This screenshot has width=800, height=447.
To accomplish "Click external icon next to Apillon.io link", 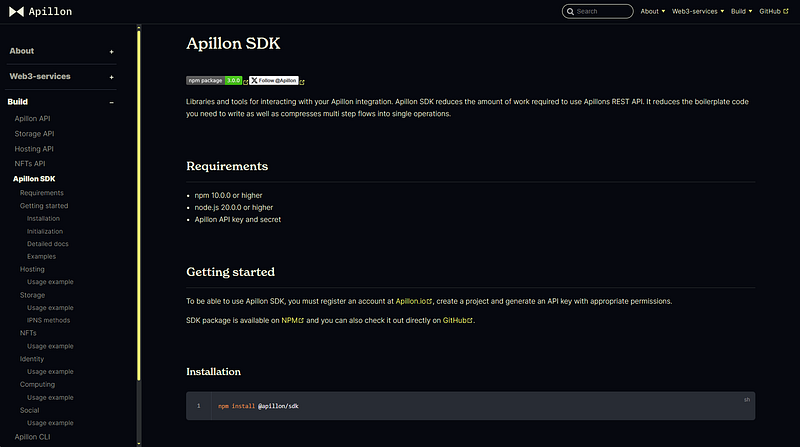I will pyautogui.click(x=430, y=302).
